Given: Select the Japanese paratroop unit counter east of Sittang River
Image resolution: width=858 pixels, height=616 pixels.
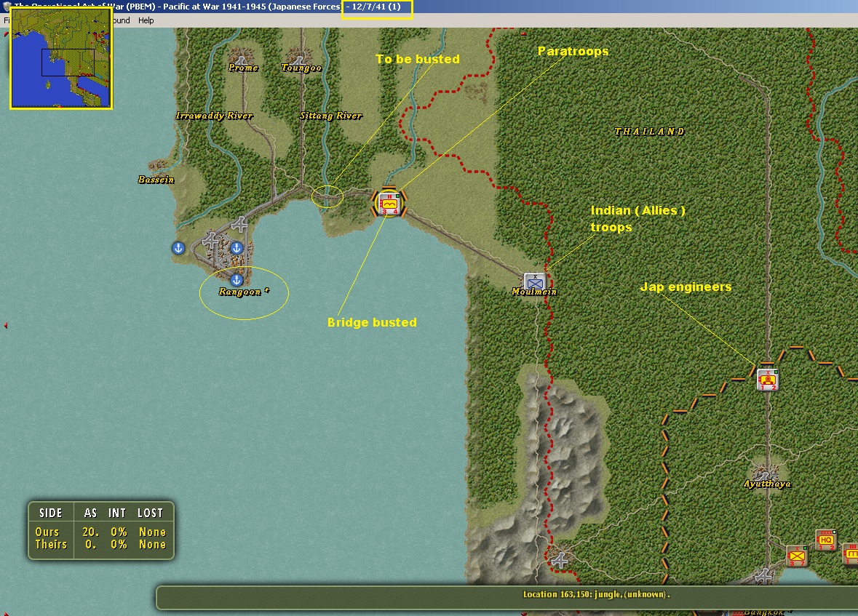Looking at the screenshot, I should (389, 204).
